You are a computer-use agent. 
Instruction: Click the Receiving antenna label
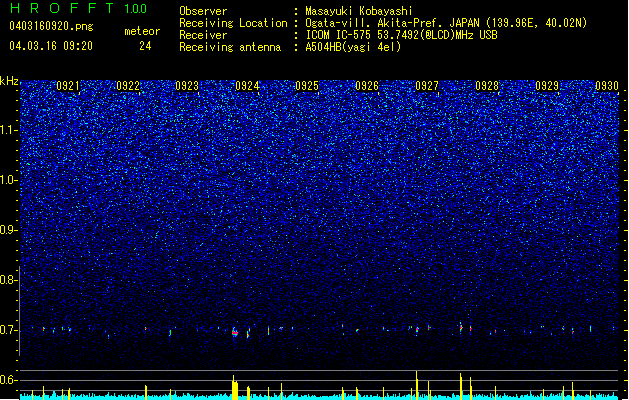pos(230,47)
